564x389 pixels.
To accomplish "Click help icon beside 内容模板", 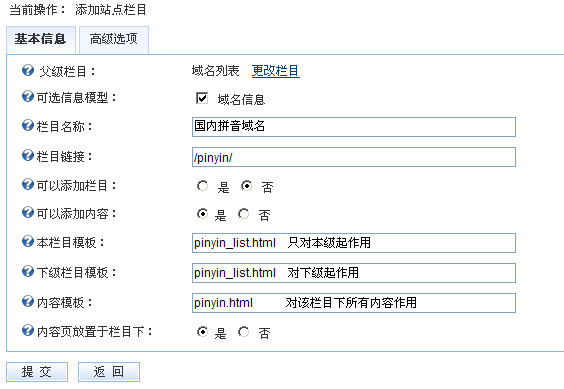I will (x=28, y=301).
